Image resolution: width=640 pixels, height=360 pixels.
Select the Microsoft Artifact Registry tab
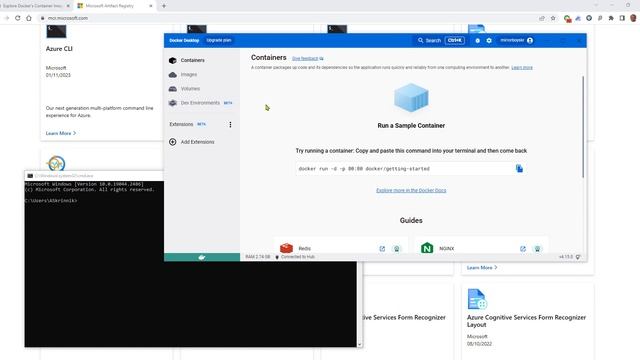[110, 6]
